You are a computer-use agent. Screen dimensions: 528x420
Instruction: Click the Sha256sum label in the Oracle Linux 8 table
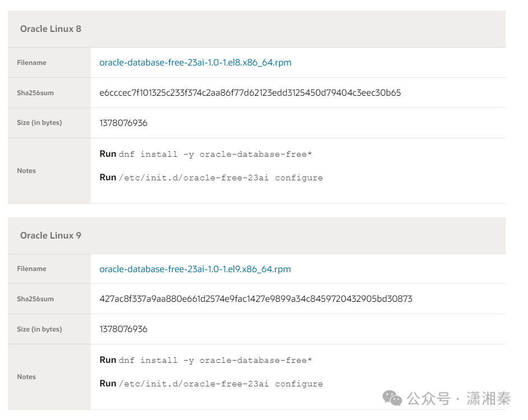[x=35, y=93]
